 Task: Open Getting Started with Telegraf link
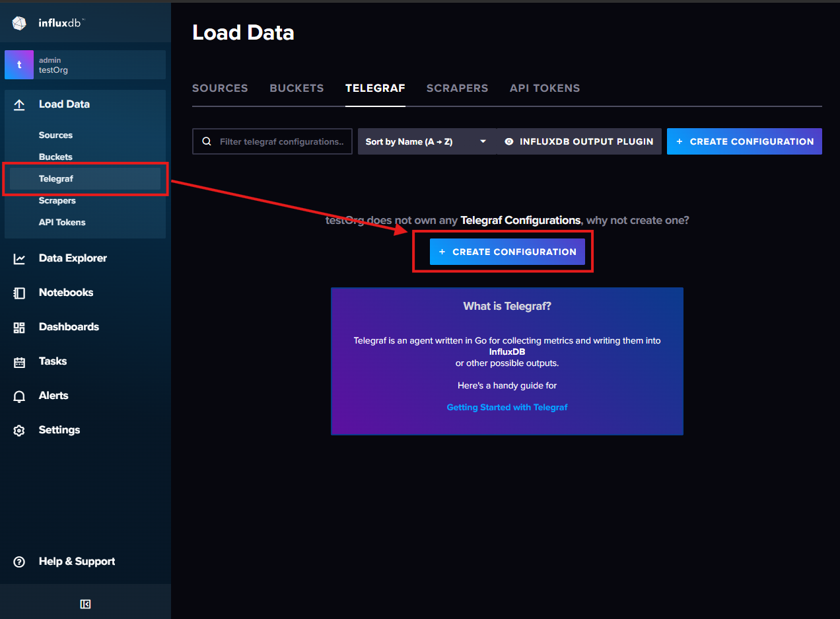coord(507,407)
